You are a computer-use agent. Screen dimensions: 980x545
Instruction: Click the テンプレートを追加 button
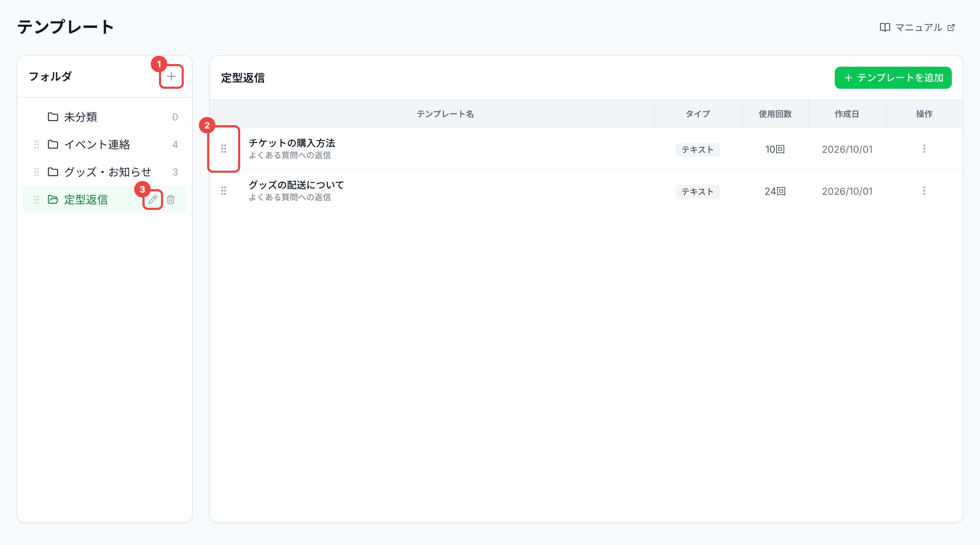(x=893, y=77)
